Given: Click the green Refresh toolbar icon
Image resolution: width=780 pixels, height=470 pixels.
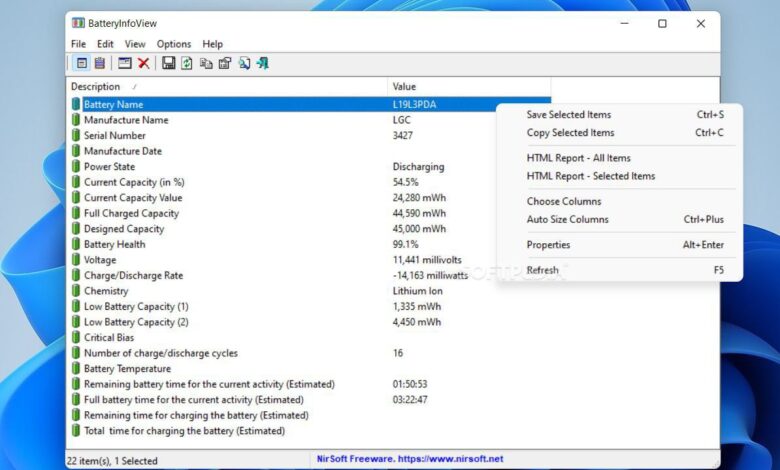Looking at the screenshot, I should 187,63.
